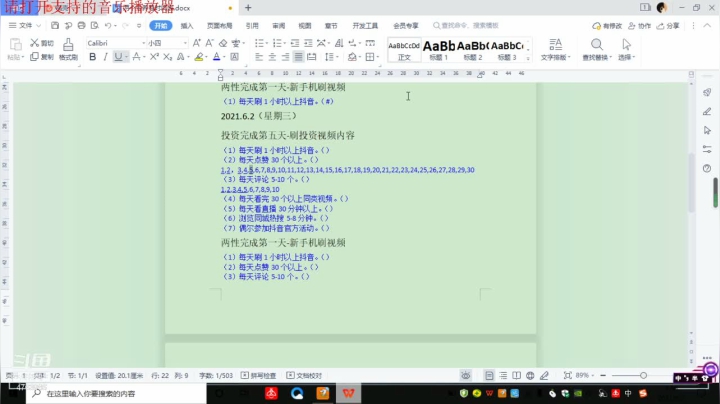
Task: Click the rocket icon in right sidebar
Action: pyautogui.click(x=707, y=92)
